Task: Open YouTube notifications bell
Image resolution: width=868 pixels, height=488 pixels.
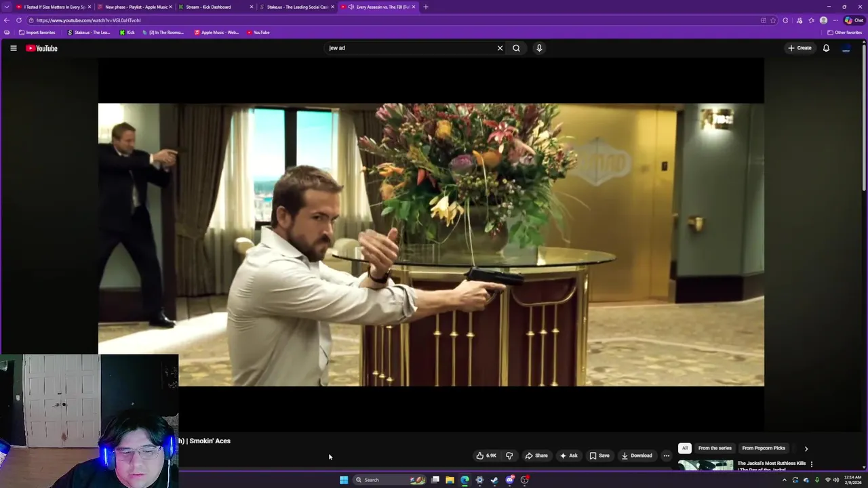Action: coord(826,48)
